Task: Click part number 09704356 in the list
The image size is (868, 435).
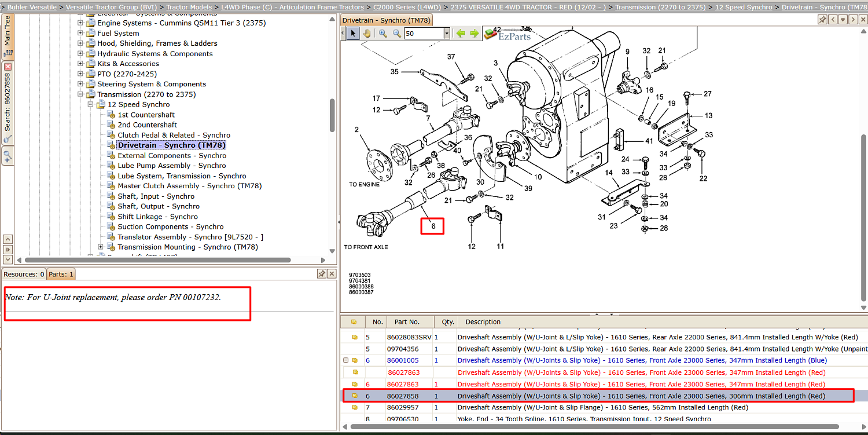Action: (x=403, y=349)
